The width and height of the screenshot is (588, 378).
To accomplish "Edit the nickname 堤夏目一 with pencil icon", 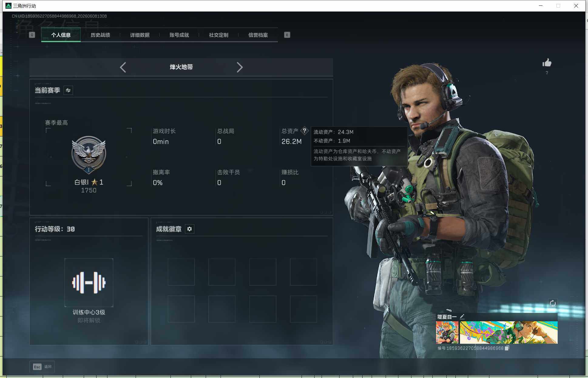I will tap(462, 317).
